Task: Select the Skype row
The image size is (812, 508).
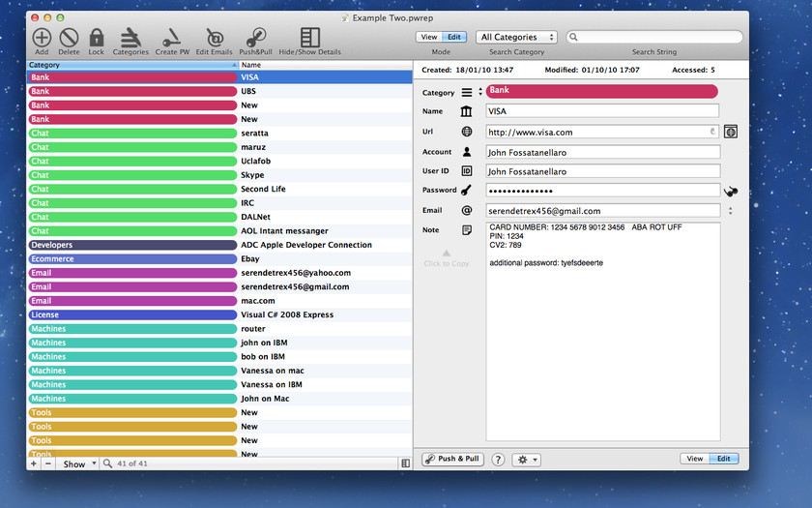Action: pos(219,175)
